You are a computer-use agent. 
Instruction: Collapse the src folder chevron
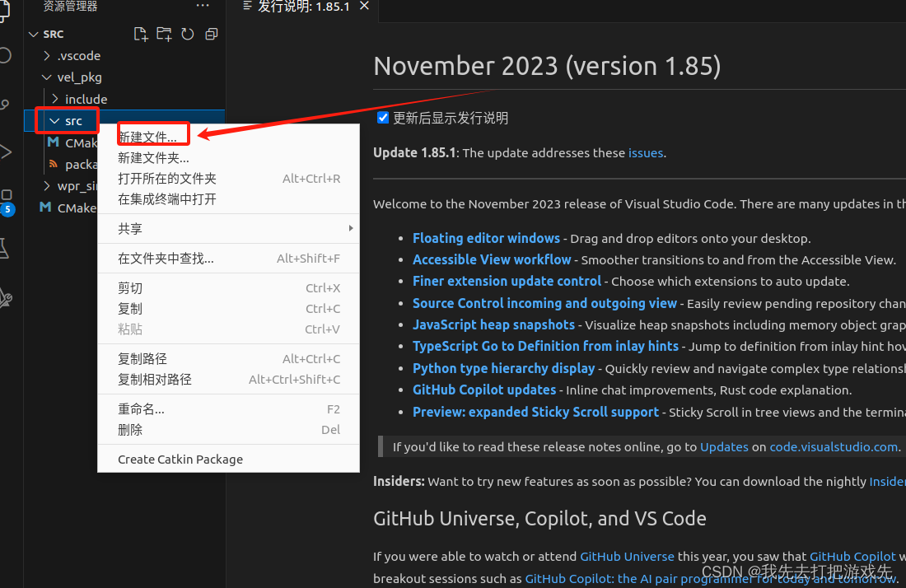coord(55,121)
